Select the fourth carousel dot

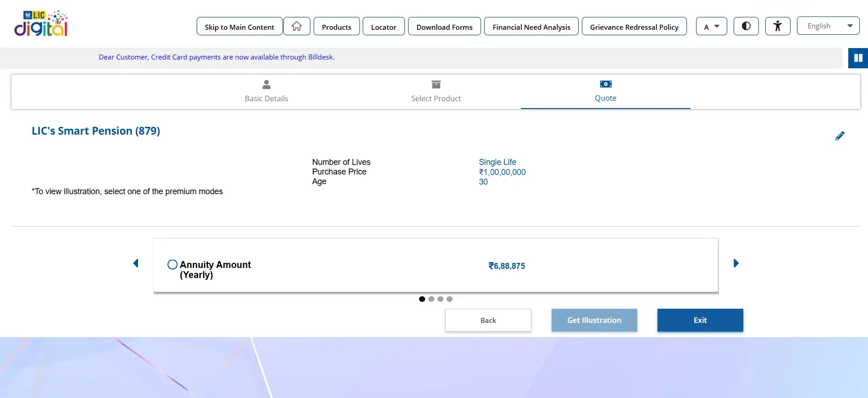449,299
